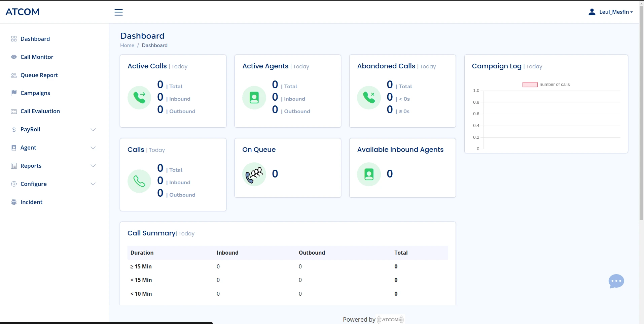644x324 pixels.
Task: Click the Available Inbound Agents count value
Action: click(x=390, y=174)
